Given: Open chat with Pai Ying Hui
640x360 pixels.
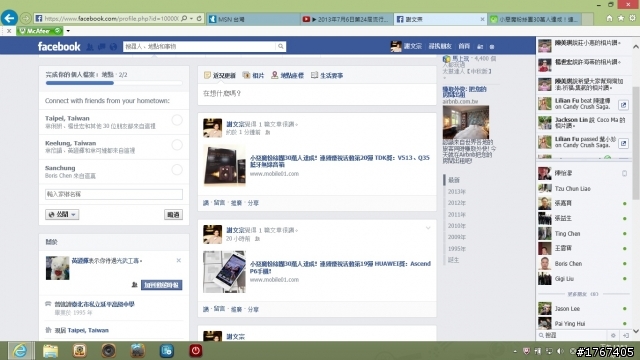Looking at the screenshot, I should [x=584, y=323].
